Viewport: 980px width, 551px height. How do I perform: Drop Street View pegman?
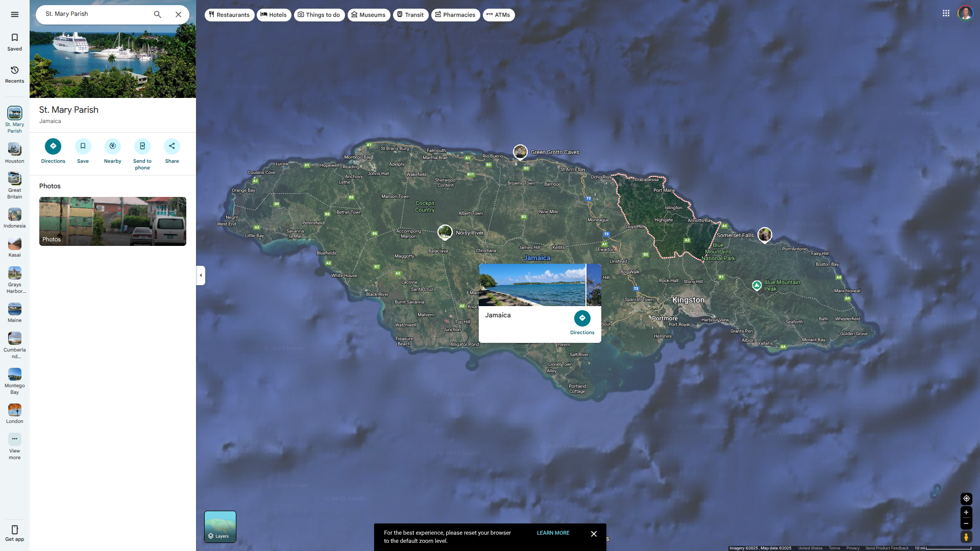tap(966, 537)
